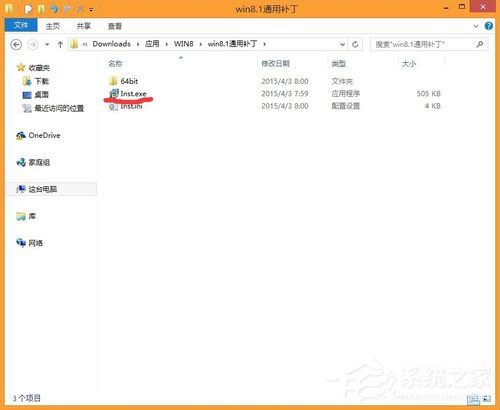
Task: Expand the chevron after Downloads in path
Action: tap(138, 44)
